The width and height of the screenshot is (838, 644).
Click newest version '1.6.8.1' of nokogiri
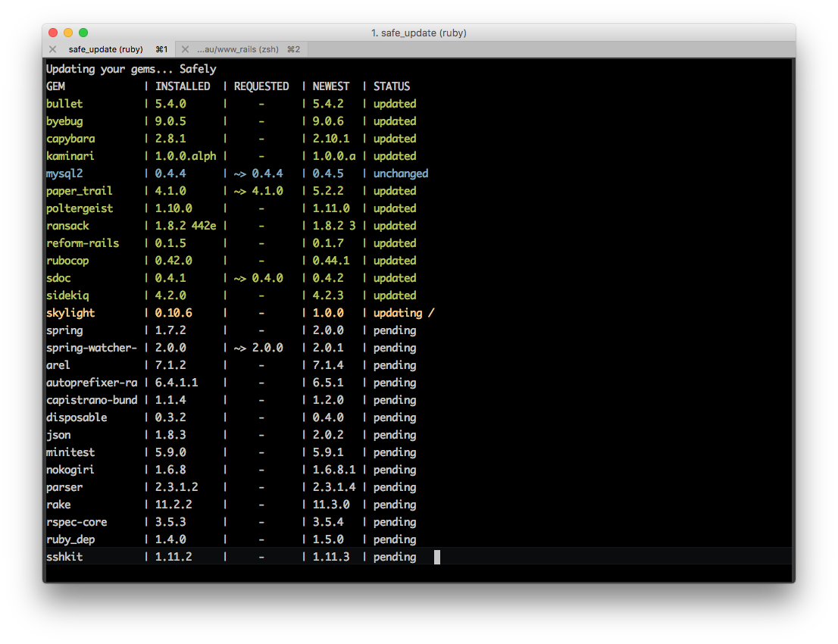pyautogui.click(x=334, y=470)
